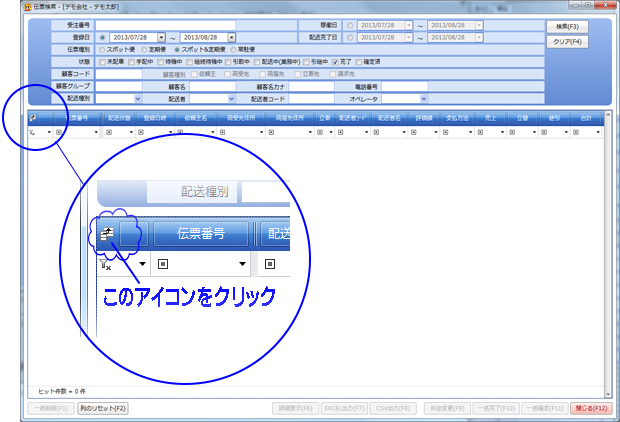Click the filter clear icon in the grid filter row
This screenshot has width=620, height=422.
coord(33,131)
